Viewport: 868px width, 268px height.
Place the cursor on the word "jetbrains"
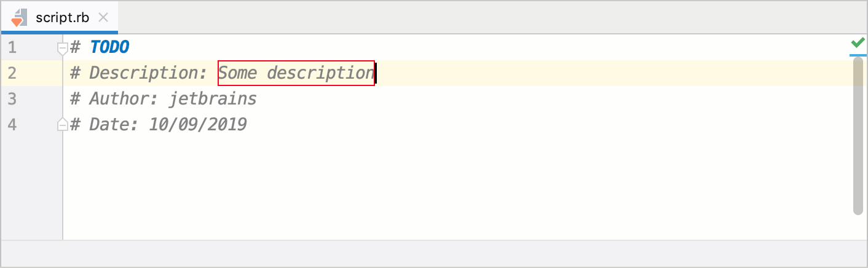(x=213, y=99)
